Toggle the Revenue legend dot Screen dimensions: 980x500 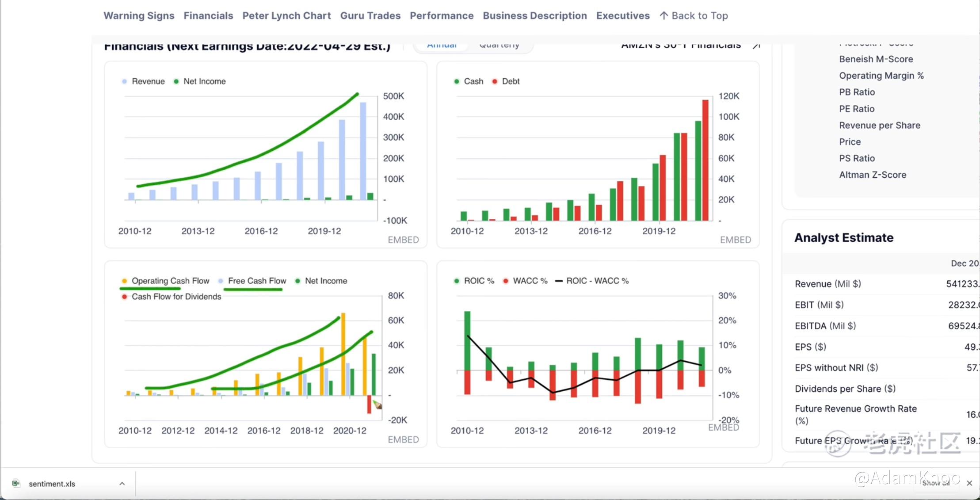pyautogui.click(x=124, y=81)
